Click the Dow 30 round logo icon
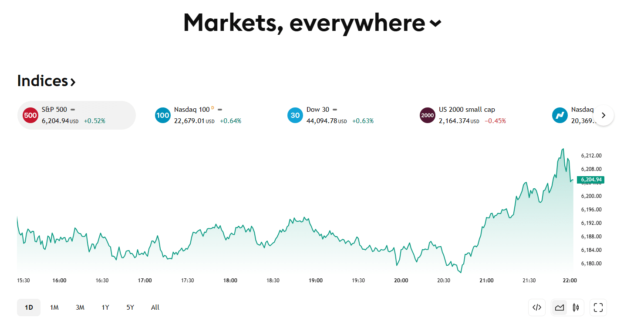Viewport: 644px width, 331px height. coord(295,115)
